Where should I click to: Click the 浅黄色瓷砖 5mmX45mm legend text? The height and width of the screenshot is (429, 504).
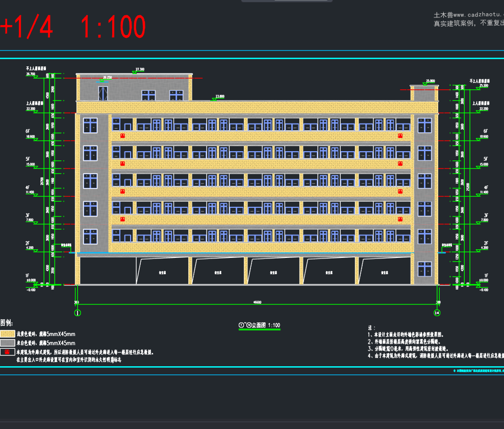point(46,334)
